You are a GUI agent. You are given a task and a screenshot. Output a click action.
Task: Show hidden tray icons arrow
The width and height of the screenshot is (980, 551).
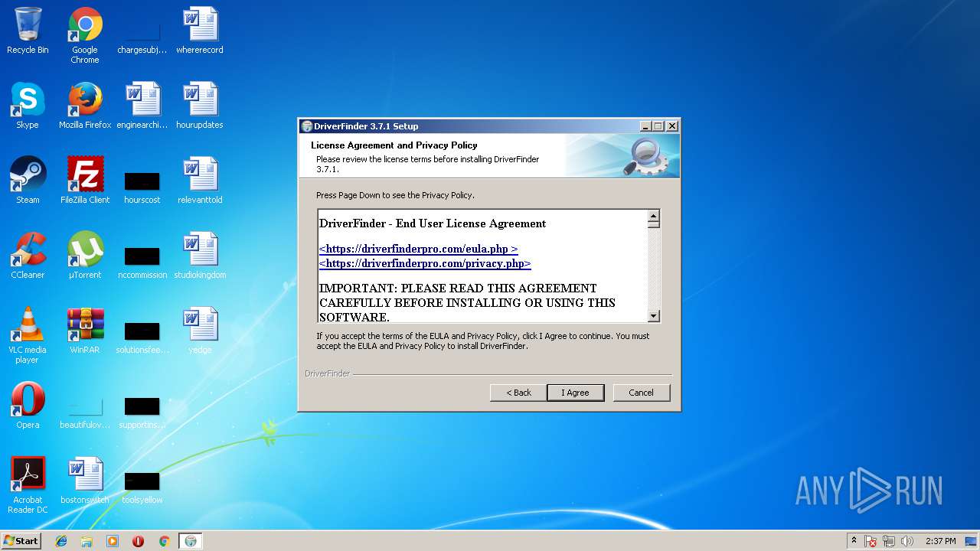(854, 541)
